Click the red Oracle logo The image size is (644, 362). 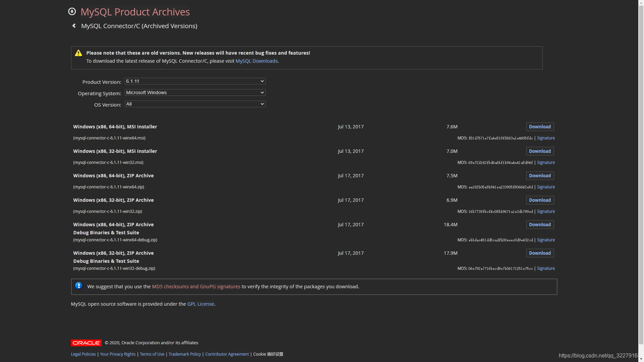[86, 343]
